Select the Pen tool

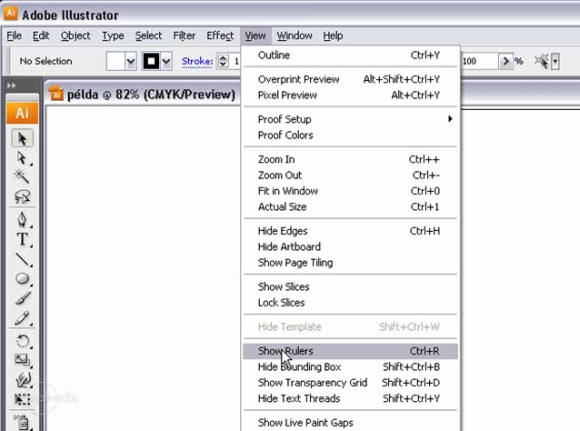(x=22, y=219)
